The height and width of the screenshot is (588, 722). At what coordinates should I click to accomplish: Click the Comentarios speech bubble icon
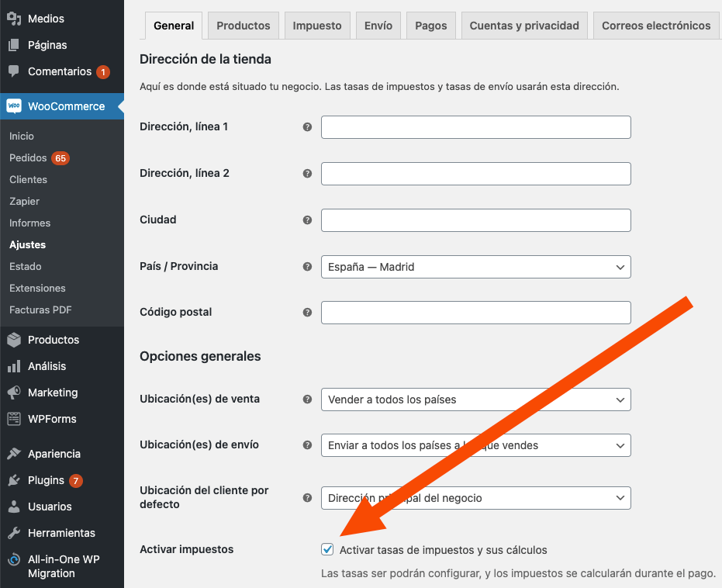click(14, 71)
